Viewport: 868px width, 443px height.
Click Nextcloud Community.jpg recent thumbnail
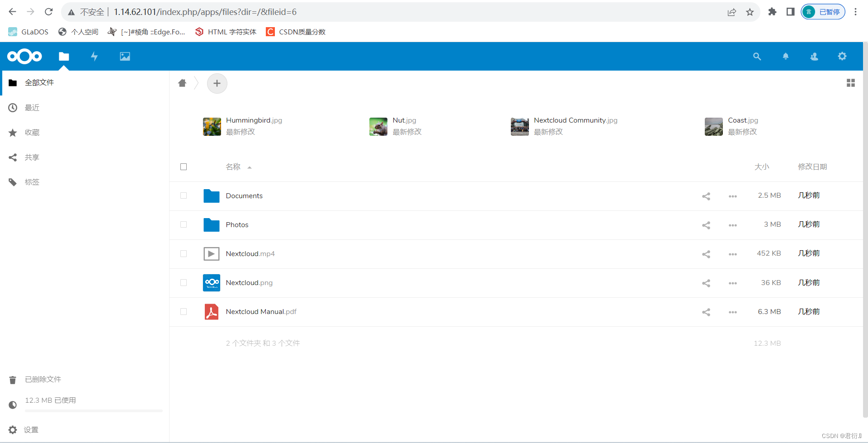coord(520,127)
